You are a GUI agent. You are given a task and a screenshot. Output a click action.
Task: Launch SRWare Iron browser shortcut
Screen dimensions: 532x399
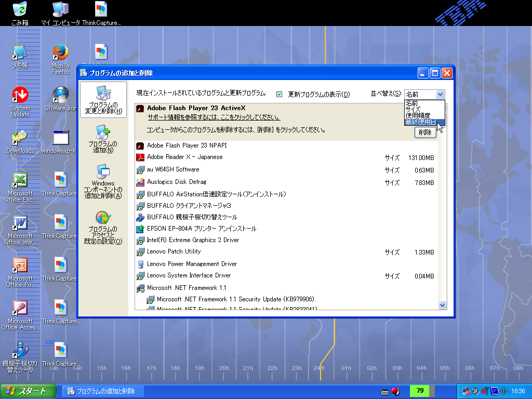[x=60, y=99]
